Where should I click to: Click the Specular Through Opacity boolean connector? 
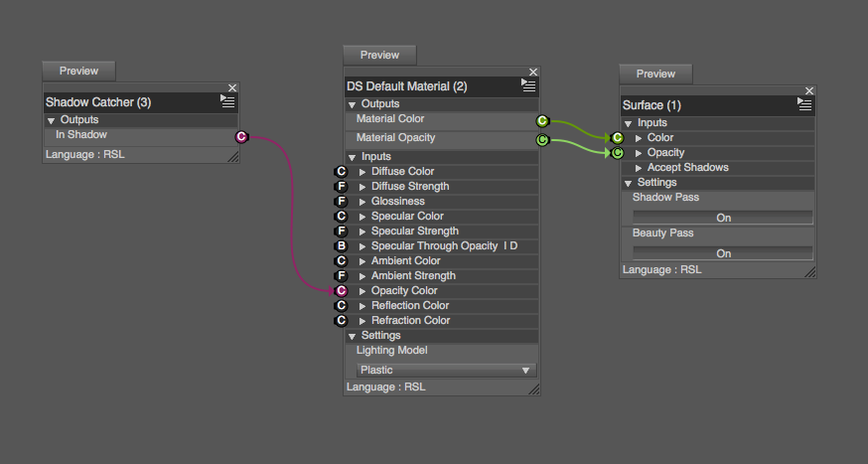click(x=341, y=246)
